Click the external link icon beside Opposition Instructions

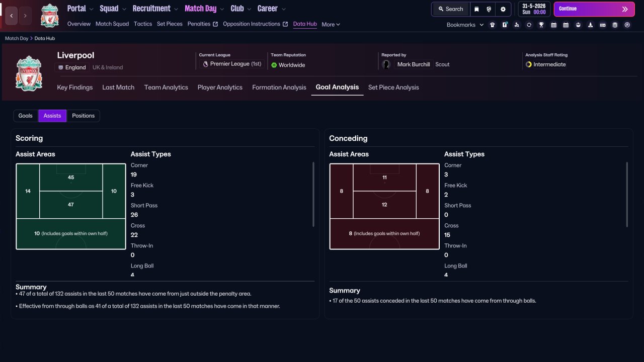coord(285,24)
